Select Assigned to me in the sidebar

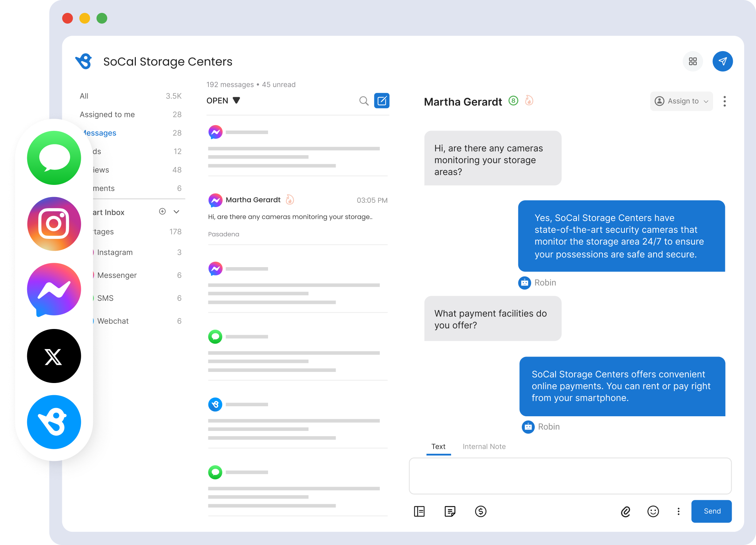[107, 114]
